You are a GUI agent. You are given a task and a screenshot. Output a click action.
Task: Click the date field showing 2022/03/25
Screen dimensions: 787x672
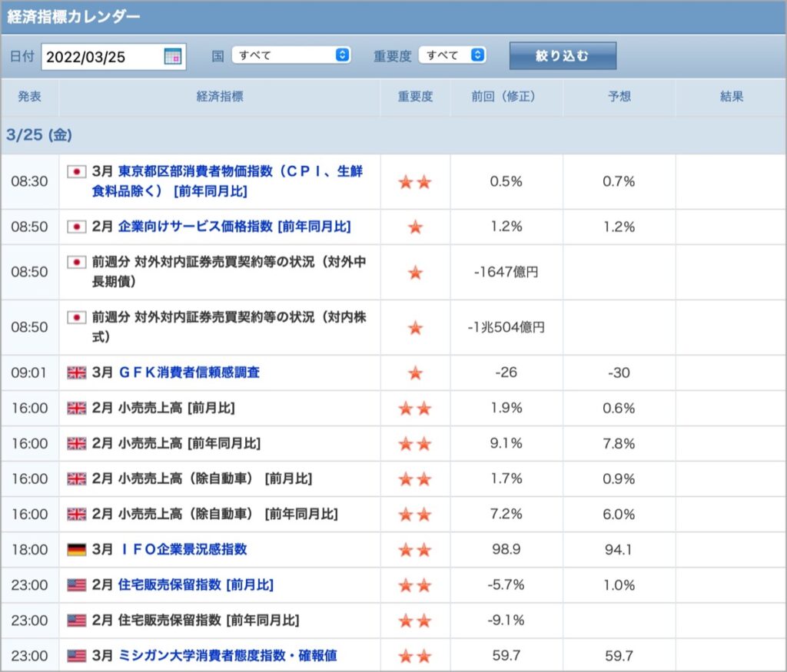click(x=114, y=57)
